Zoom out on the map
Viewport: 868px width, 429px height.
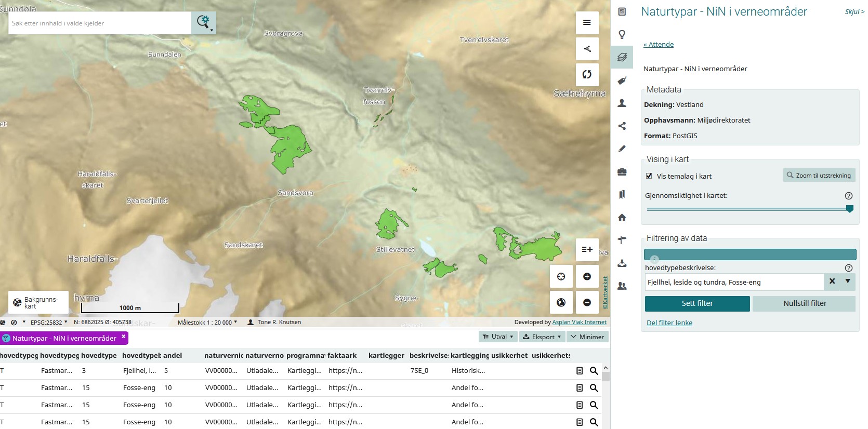(587, 302)
